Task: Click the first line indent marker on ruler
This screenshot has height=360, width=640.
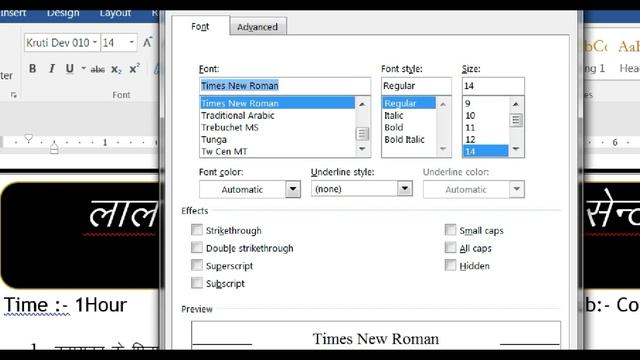Action: pyautogui.click(x=28, y=139)
